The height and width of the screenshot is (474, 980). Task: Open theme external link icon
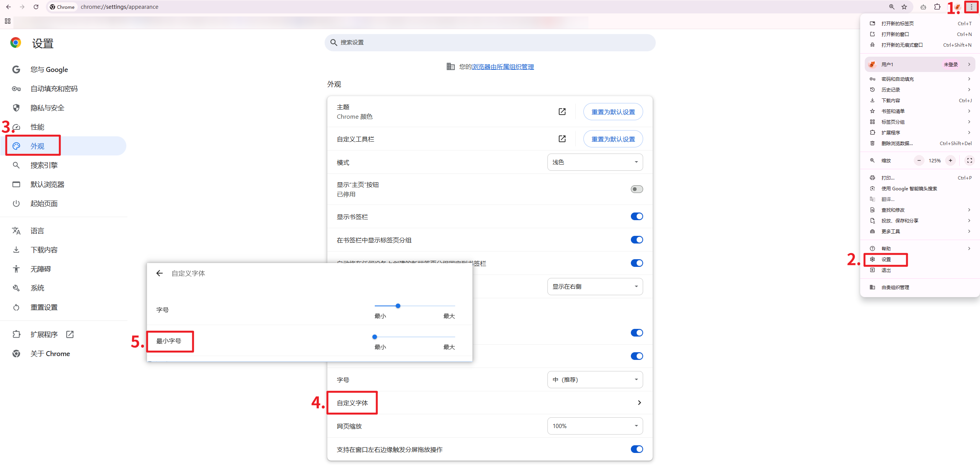(x=562, y=111)
